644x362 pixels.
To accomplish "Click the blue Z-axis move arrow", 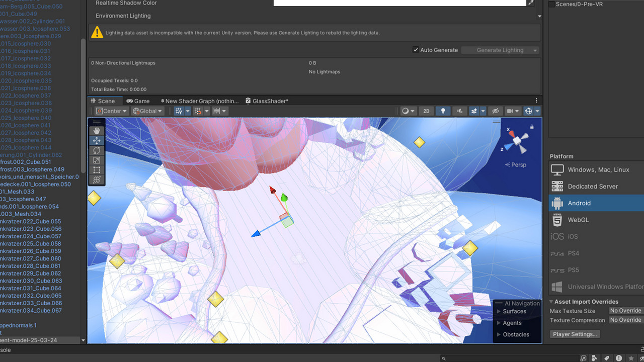I will [256, 233].
